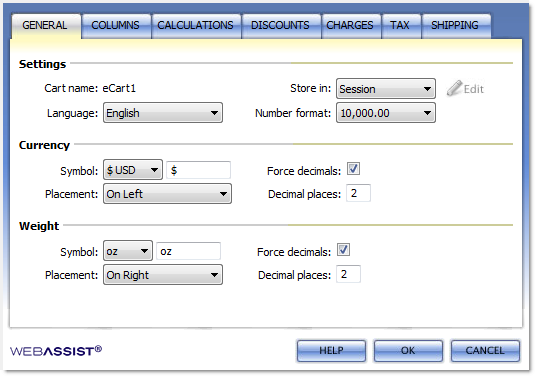
Task: Click the currency symbol text field
Action: (198, 170)
